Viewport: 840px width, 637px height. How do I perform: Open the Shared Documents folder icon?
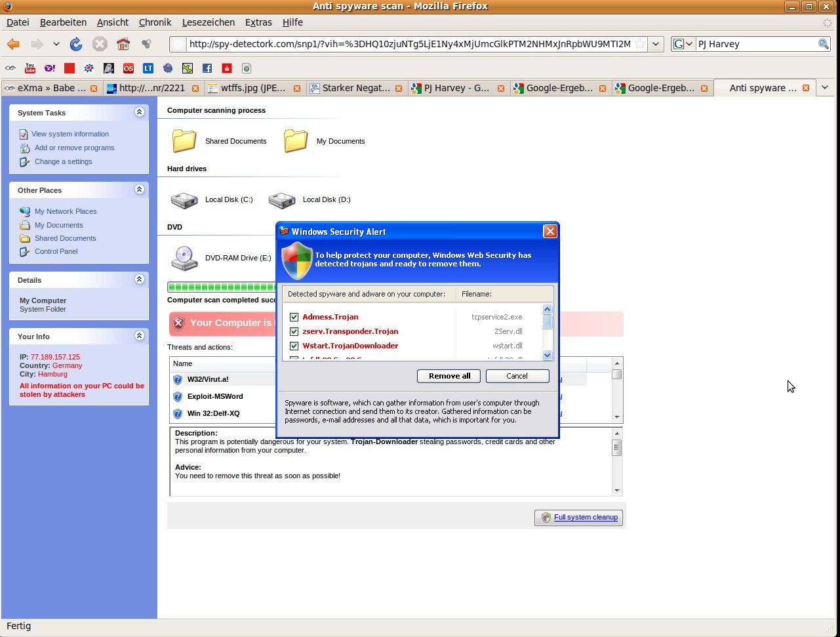point(184,140)
